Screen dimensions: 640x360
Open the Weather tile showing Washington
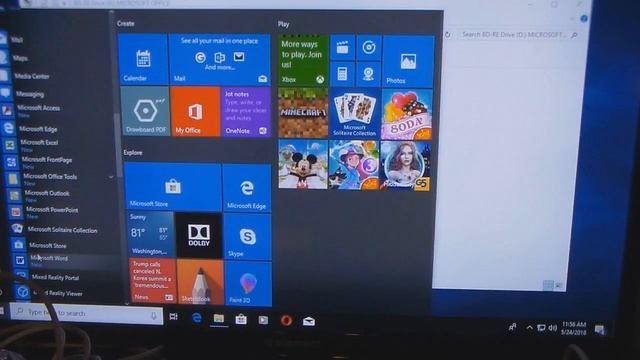click(x=151, y=235)
